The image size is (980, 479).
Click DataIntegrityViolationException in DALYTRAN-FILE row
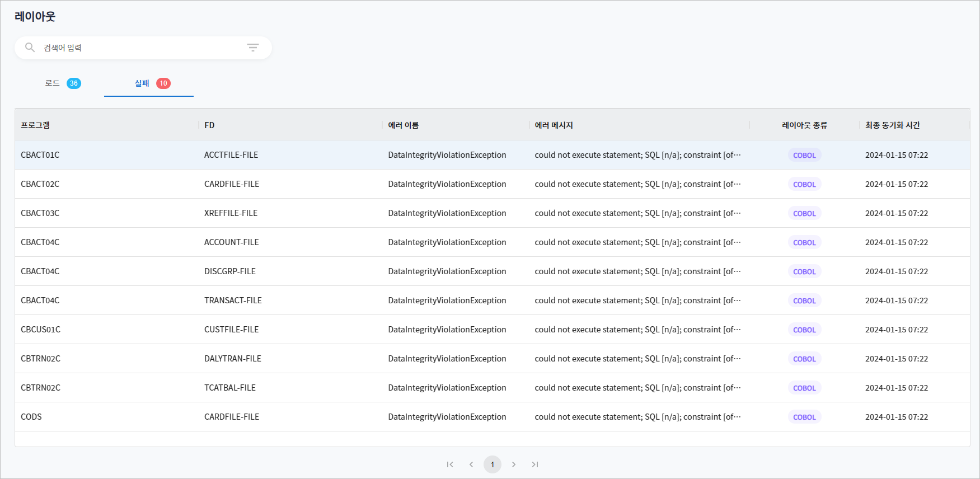tap(447, 359)
